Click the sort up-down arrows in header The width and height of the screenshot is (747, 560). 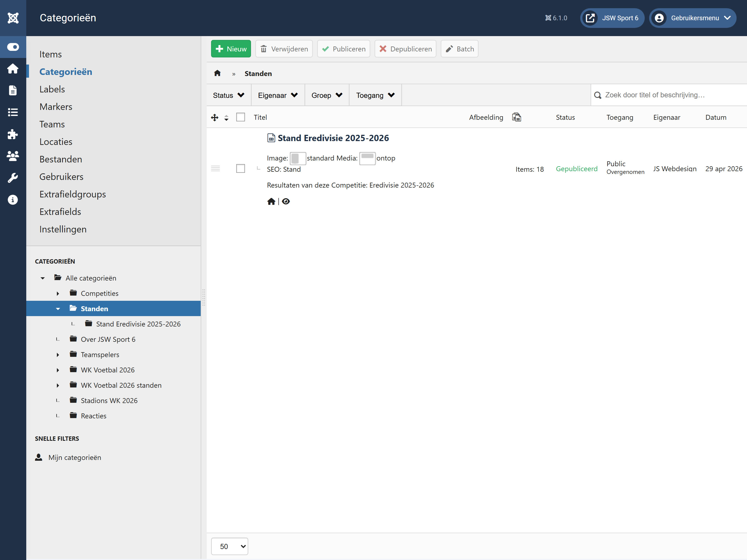[x=226, y=118]
